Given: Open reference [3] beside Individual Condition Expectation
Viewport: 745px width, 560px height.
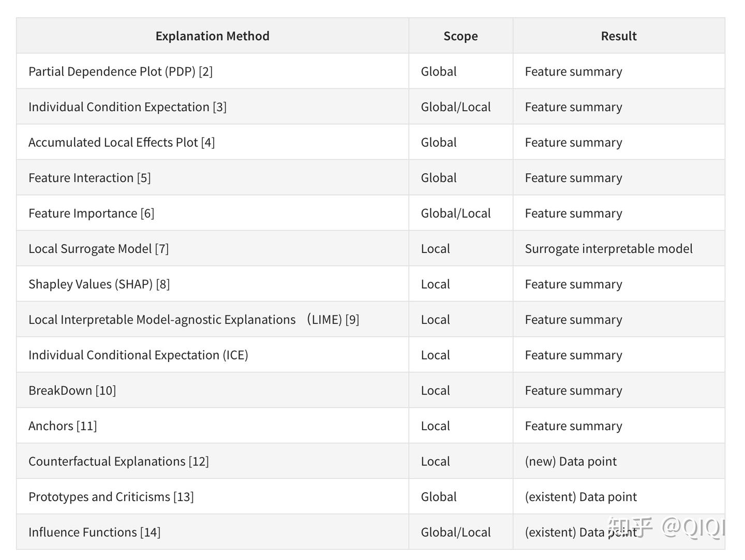Looking at the screenshot, I should tap(220, 107).
